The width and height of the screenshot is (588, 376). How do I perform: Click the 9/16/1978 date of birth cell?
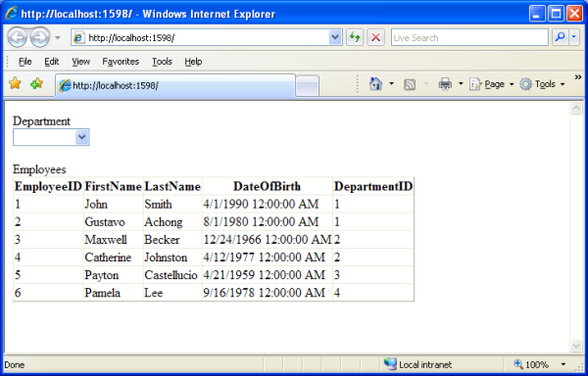point(267,293)
